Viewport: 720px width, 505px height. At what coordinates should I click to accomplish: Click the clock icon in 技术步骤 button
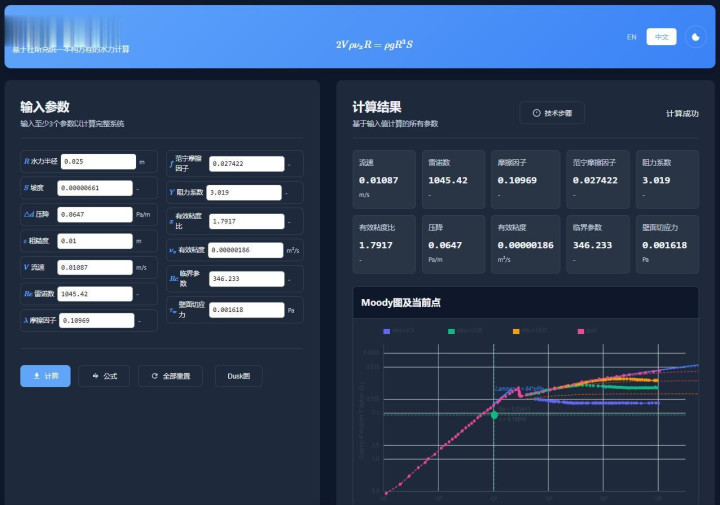click(536, 113)
